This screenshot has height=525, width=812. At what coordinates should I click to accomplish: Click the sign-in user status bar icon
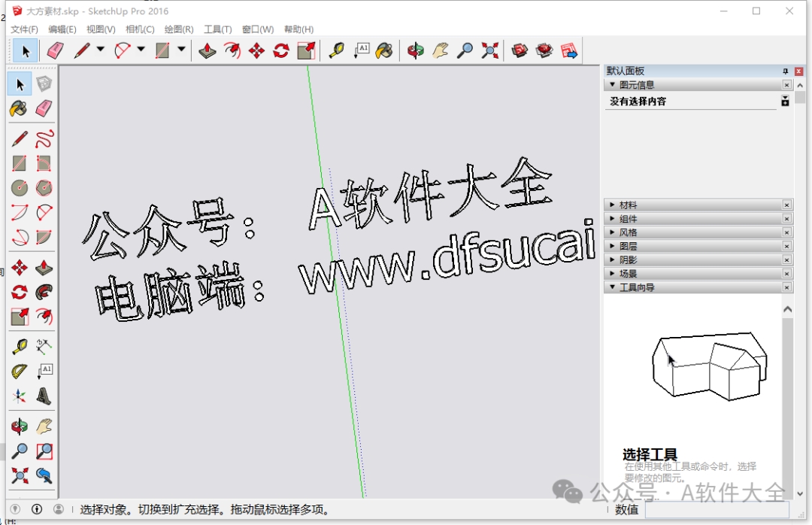click(x=59, y=509)
